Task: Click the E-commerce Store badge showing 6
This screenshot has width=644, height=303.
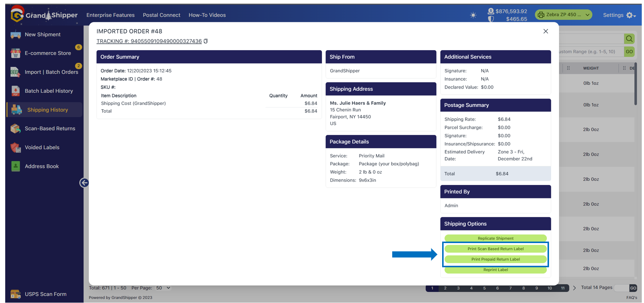Action: [x=78, y=47]
